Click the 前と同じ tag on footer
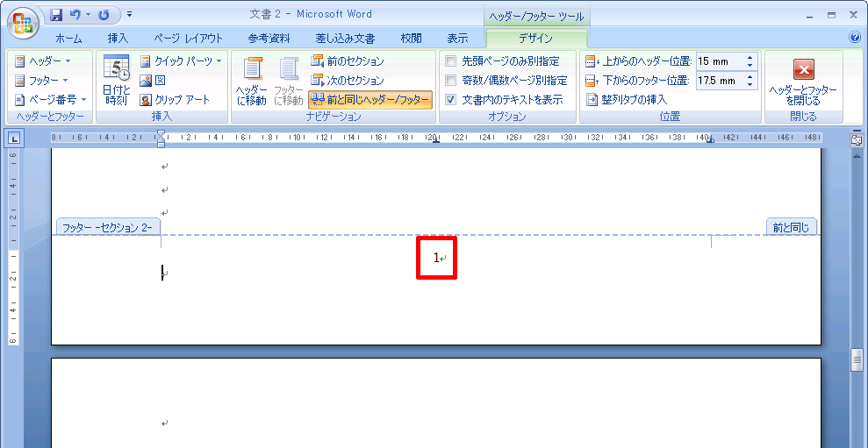 791,227
